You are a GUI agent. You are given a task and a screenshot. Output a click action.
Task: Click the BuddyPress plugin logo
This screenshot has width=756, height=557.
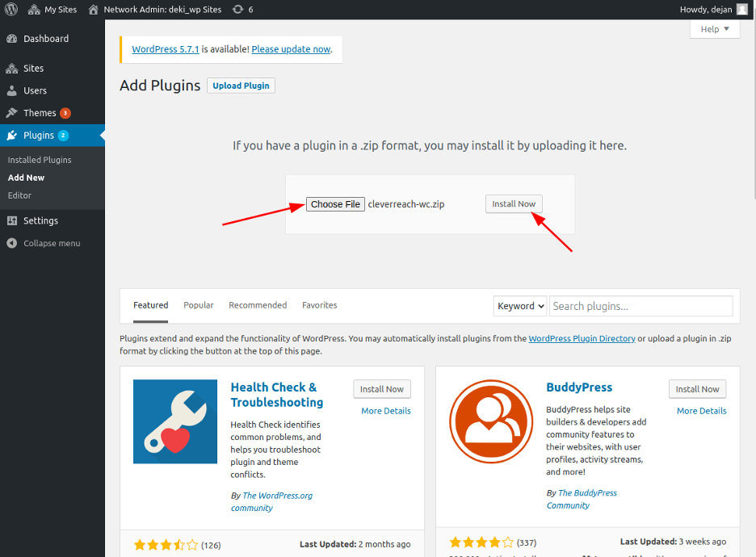click(491, 421)
